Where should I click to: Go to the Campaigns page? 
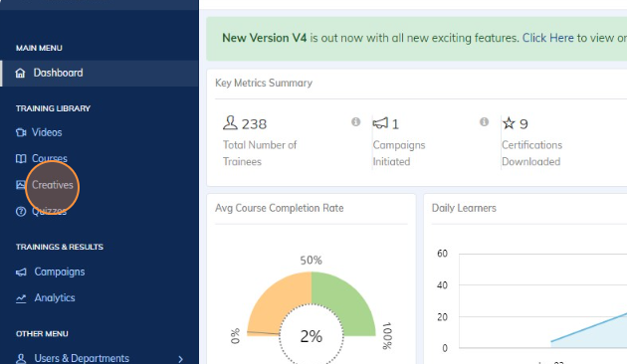[x=60, y=272]
